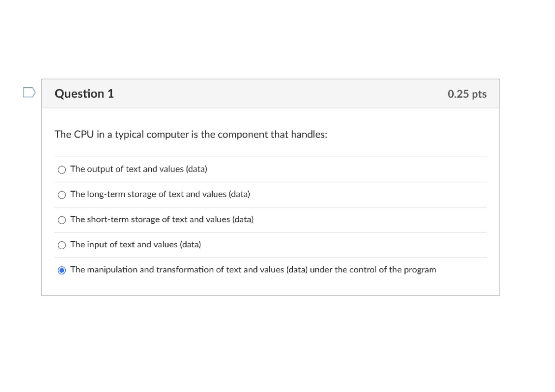Click inside the question answer area
The width and height of the screenshot is (555, 392).
click(271, 208)
